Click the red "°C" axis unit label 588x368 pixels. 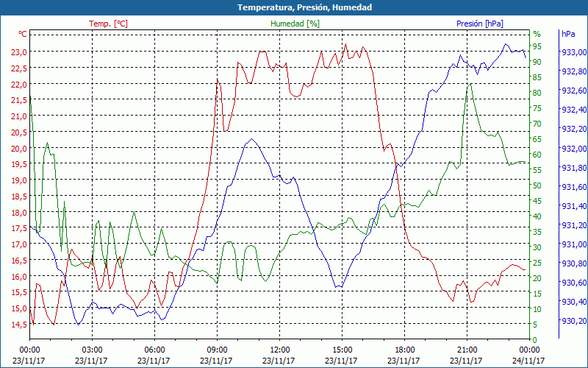(23, 34)
